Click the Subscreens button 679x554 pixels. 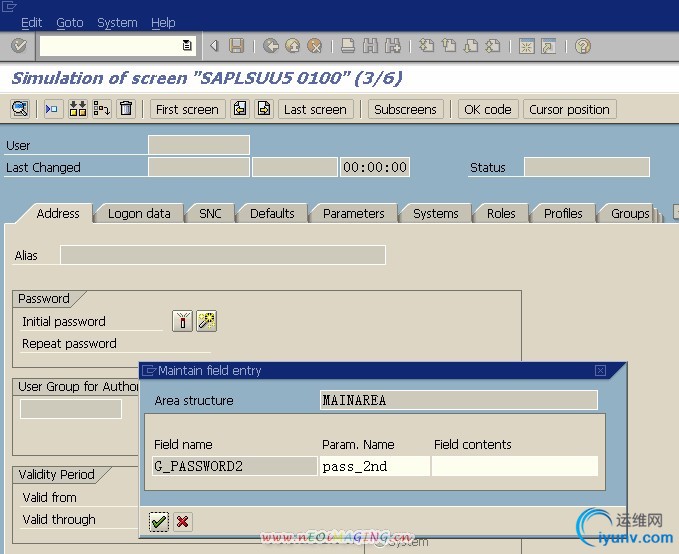point(405,109)
